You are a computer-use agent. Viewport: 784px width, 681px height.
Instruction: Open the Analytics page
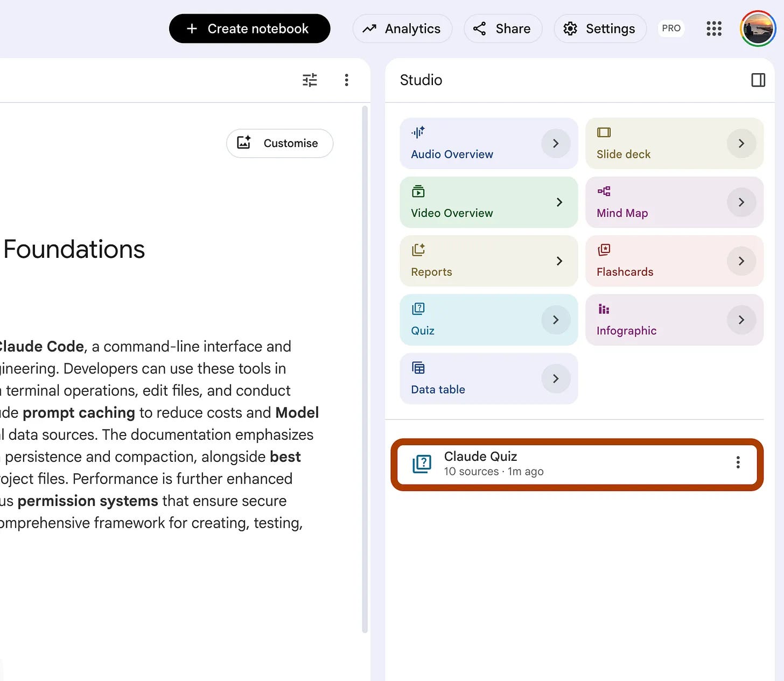pyautogui.click(x=402, y=29)
